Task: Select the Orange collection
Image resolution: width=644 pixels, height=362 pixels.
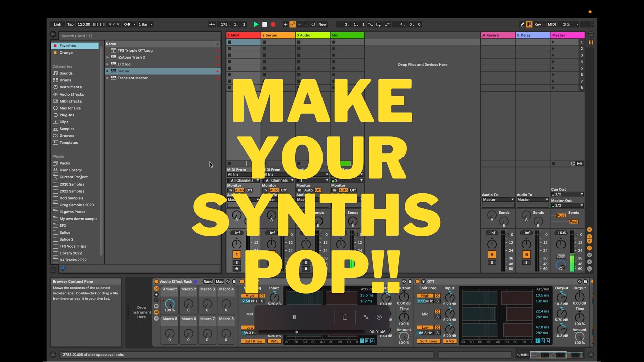Action: [75, 53]
